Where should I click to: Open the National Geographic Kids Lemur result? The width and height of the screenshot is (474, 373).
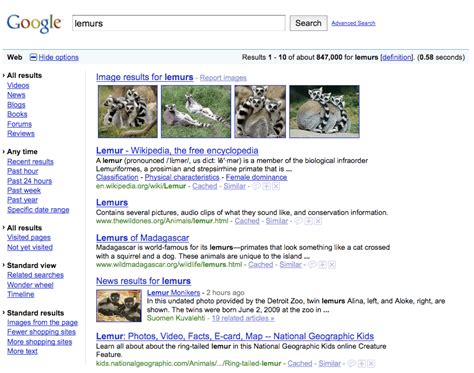[235, 336]
